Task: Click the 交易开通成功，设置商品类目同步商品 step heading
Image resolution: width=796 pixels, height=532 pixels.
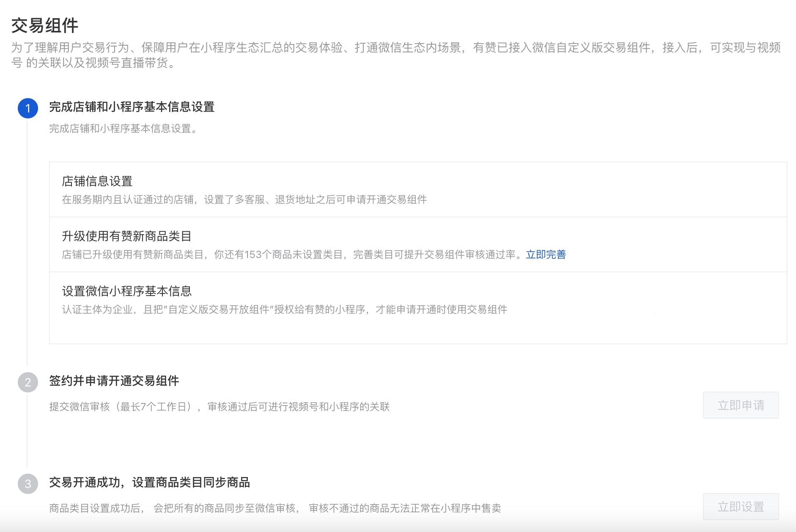Action: tap(150, 483)
